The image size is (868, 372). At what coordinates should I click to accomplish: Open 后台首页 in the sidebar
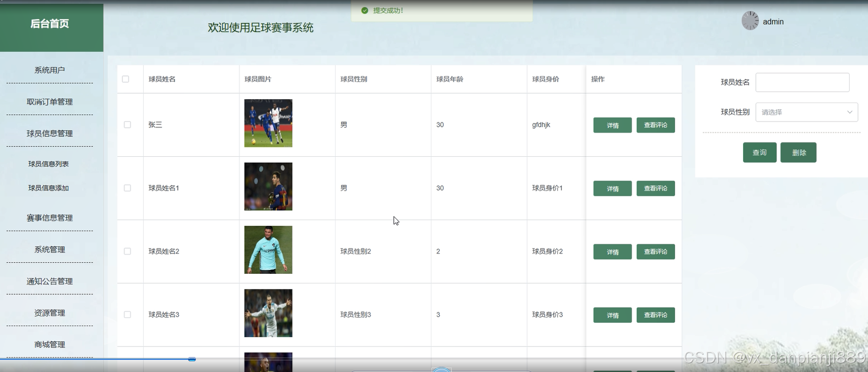tap(50, 24)
